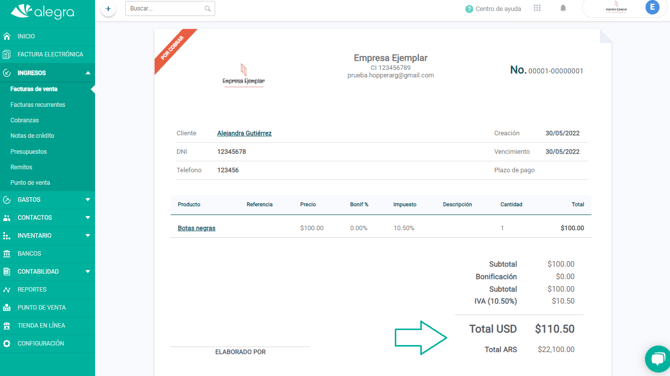Click Total ARS amount $22,100.00
Screen dimensions: 670x376
click(x=556, y=350)
